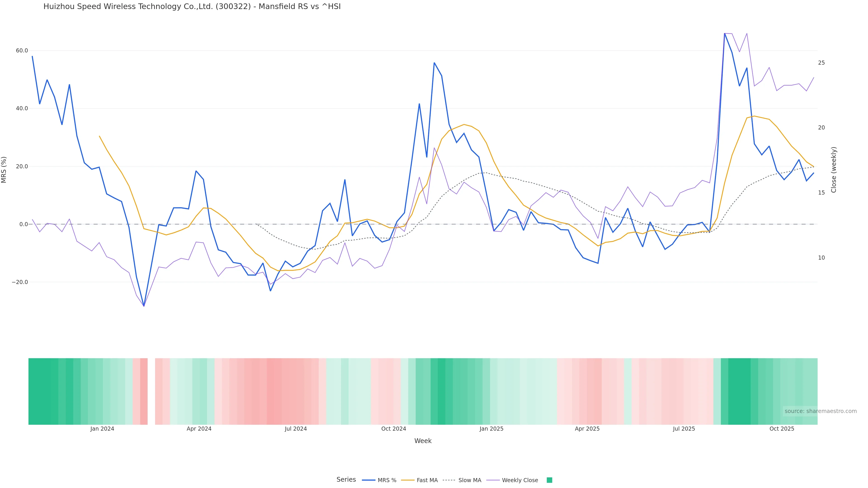The image size is (868, 488).
Task: Click the Oct 2024 week tick label
Action: (394, 429)
